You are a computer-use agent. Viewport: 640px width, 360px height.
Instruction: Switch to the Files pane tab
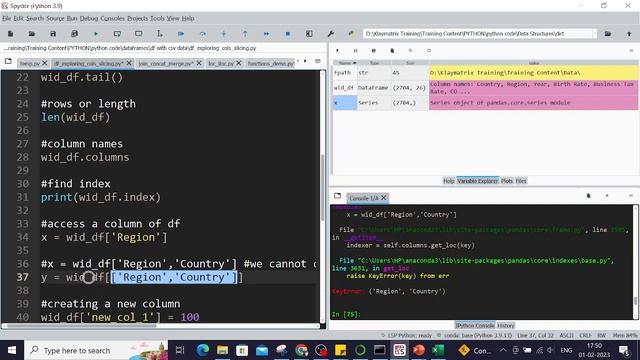click(521, 181)
